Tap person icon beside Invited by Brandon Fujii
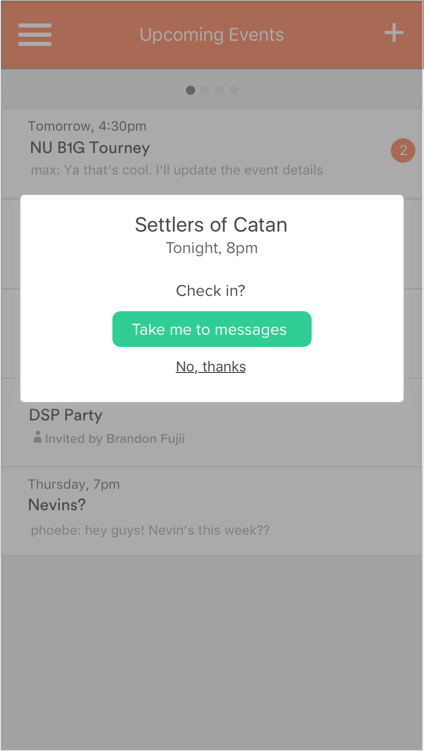Viewport: 424px width, 751px height. [x=37, y=438]
